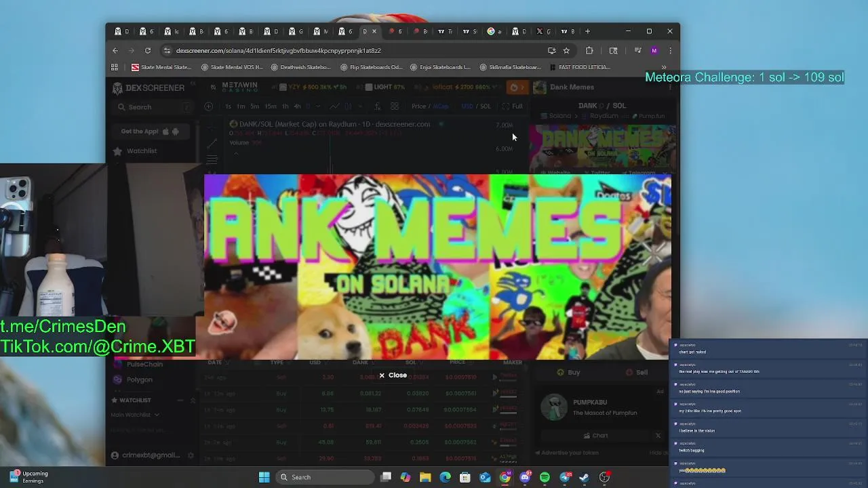Image resolution: width=868 pixels, height=488 pixels.
Task: Open Chrome extensions puzzle icon
Action: [x=589, y=50]
